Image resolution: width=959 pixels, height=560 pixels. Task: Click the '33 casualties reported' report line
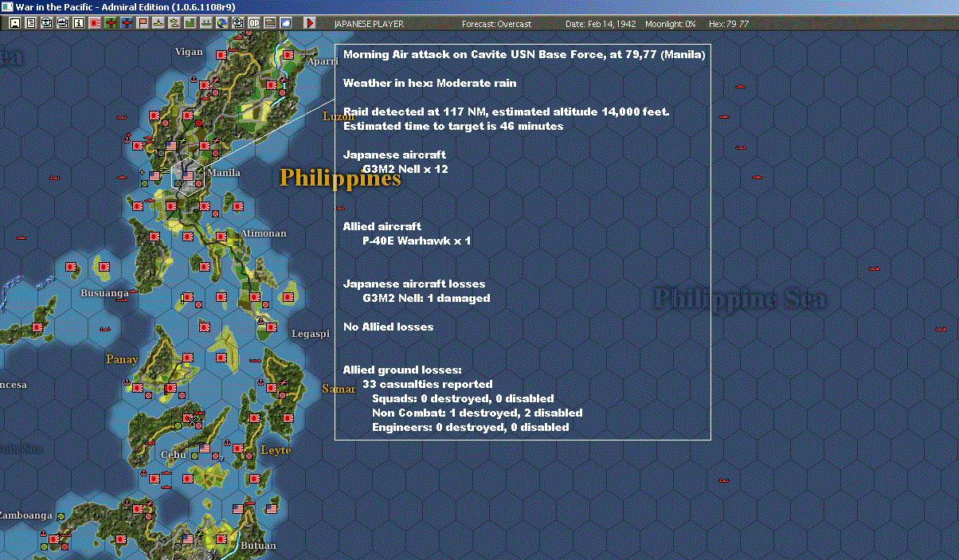427,385
